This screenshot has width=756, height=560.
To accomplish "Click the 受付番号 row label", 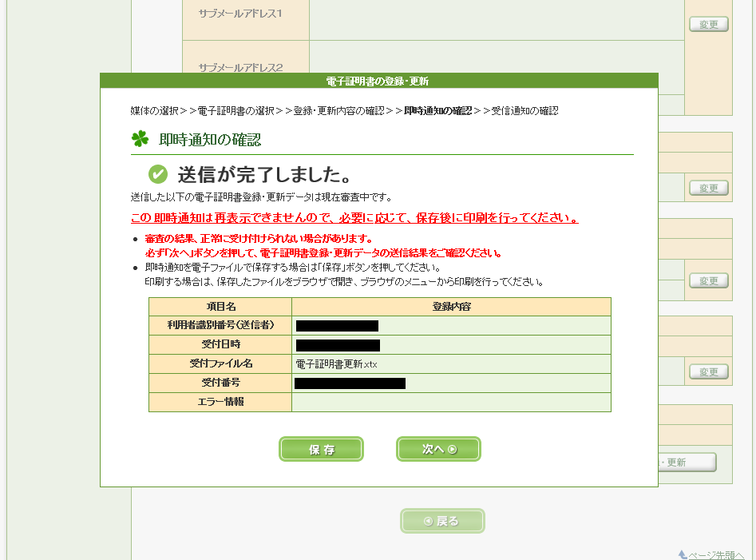I will [220, 383].
